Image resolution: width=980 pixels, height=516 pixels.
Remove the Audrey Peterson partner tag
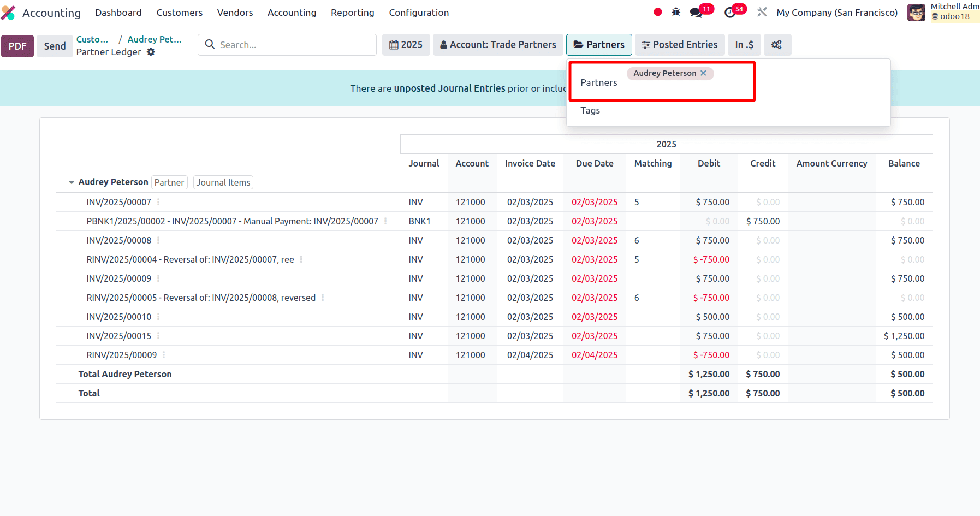click(703, 73)
